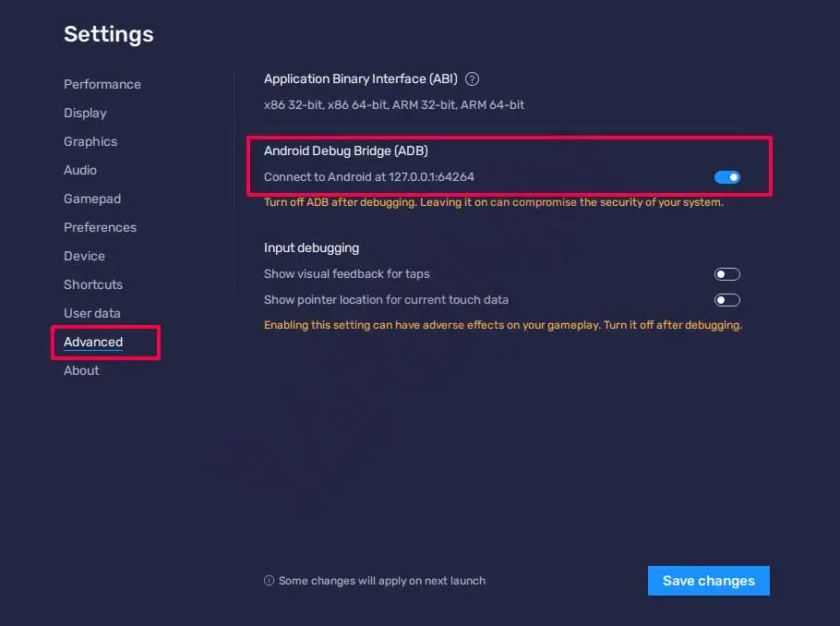Screen dimensions: 840x626
Task: Click the Application Binary Interface (ABI) heading
Action: (x=361, y=78)
